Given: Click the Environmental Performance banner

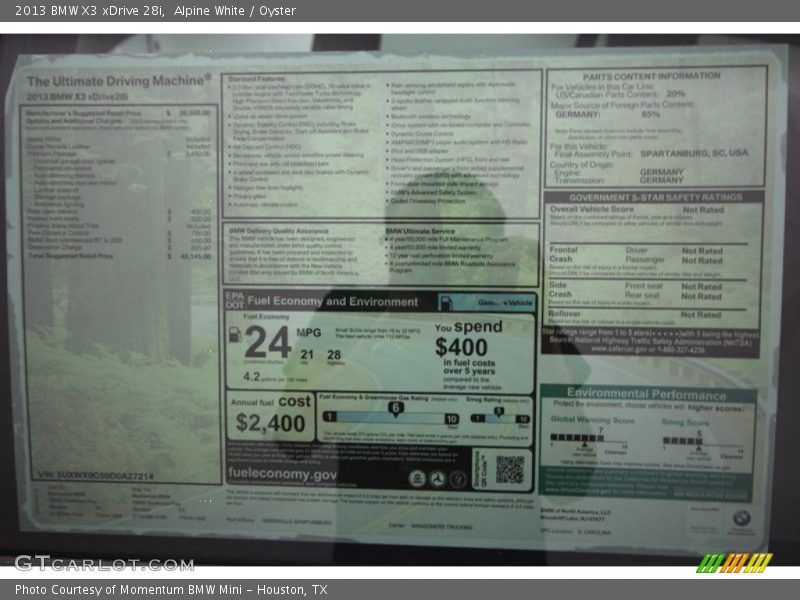Looking at the screenshot, I should point(646,394).
